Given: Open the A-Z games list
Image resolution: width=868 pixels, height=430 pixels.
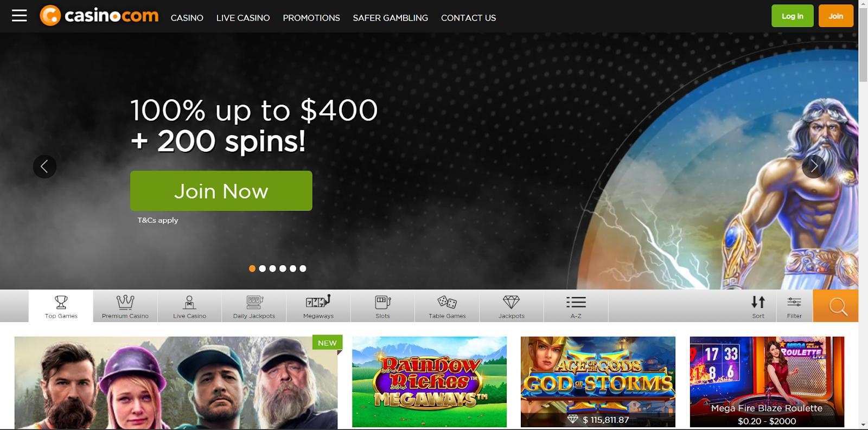Looking at the screenshot, I should click(576, 306).
